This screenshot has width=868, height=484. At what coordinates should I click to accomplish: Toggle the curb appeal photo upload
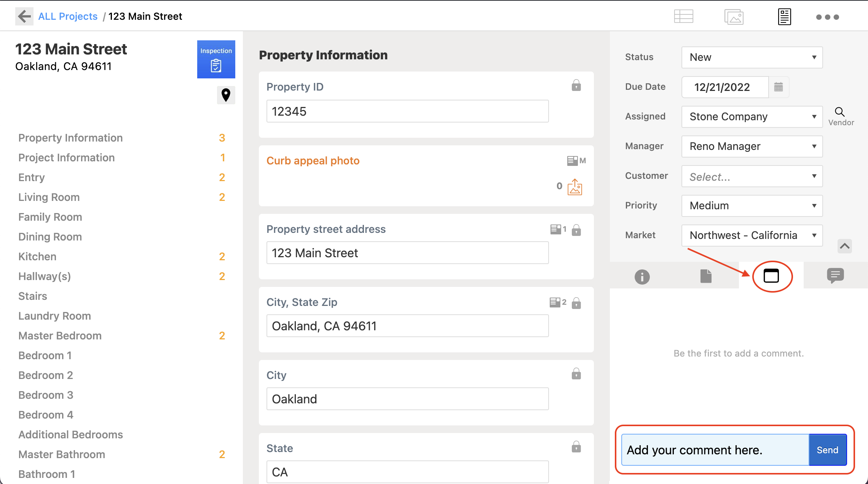575,185
